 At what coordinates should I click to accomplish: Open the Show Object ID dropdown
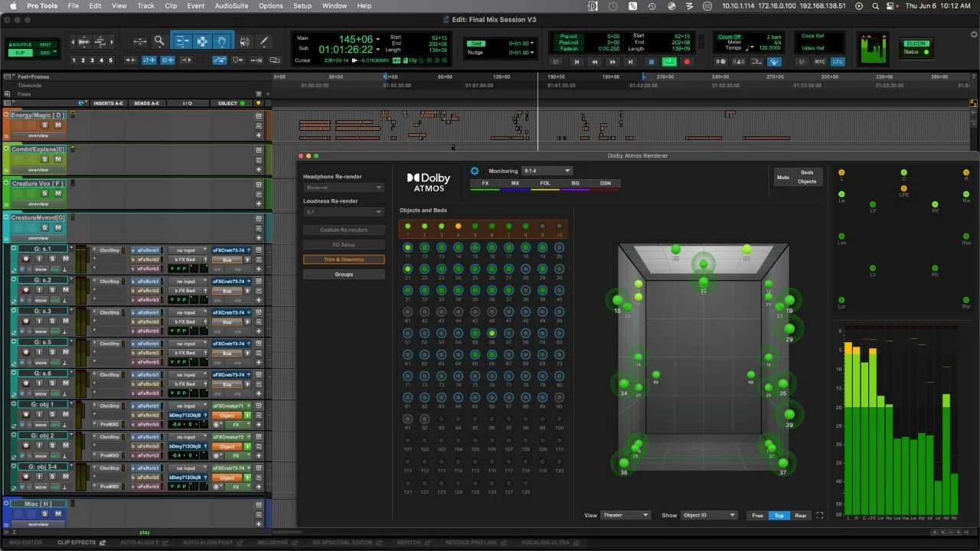pyautogui.click(x=710, y=515)
